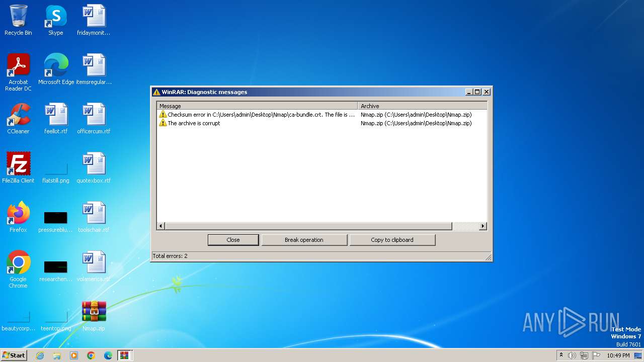
Task: Click Nmap.zip archive path in first row
Action: (x=416, y=115)
